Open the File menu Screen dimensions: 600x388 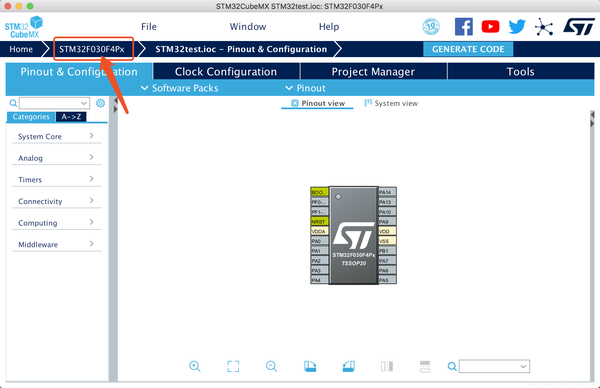click(149, 27)
